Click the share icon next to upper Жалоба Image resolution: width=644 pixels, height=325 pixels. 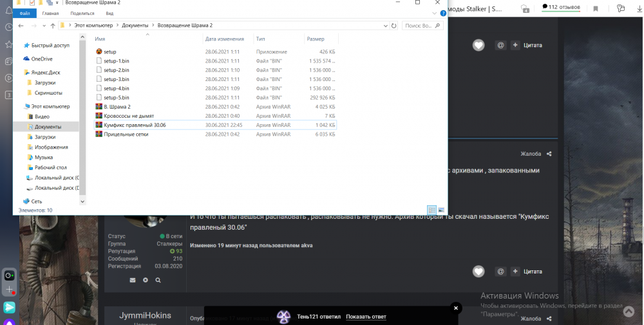tap(549, 154)
